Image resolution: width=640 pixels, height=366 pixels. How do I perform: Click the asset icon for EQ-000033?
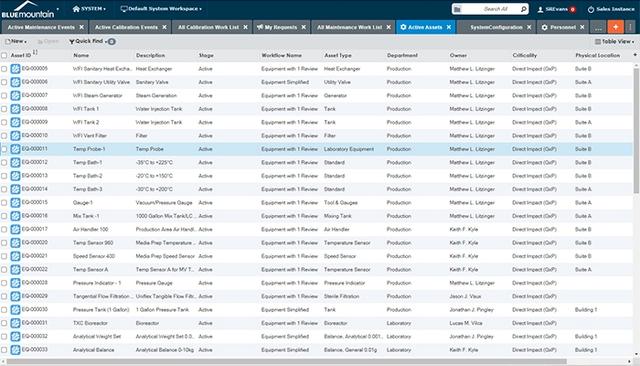point(16,350)
